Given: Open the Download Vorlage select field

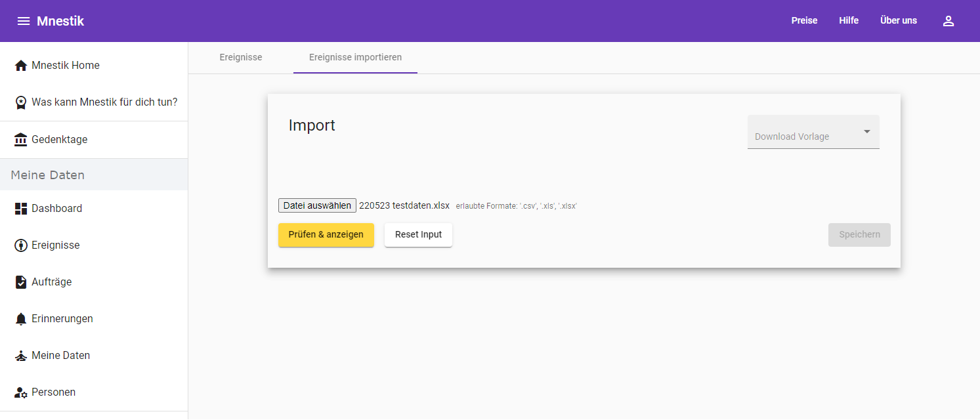Looking at the screenshot, I should 804,136.
